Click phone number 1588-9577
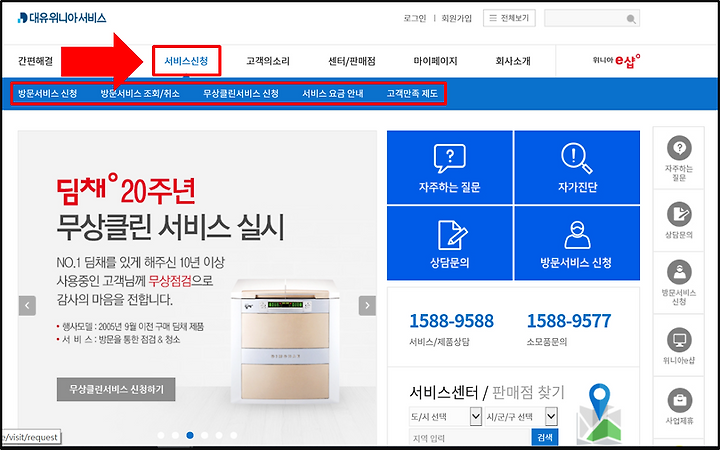Image resolution: width=720 pixels, height=450 pixels. (x=569, y=321)
